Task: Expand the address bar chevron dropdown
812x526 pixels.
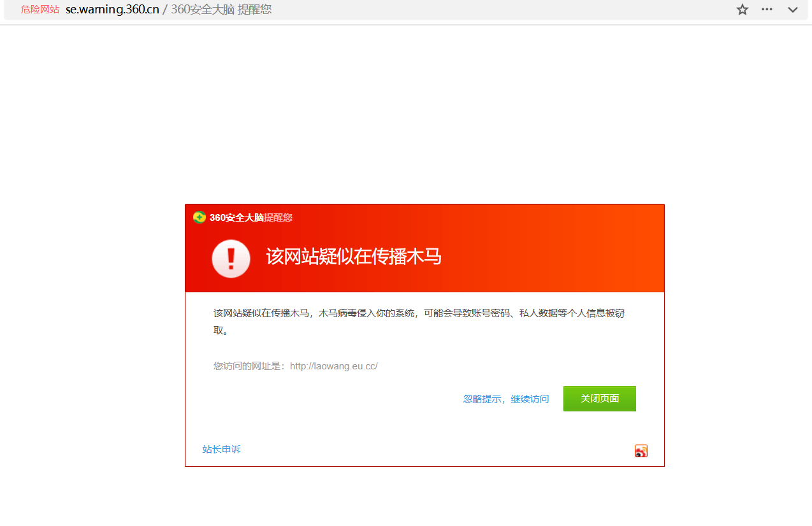Action: point(793,10)
